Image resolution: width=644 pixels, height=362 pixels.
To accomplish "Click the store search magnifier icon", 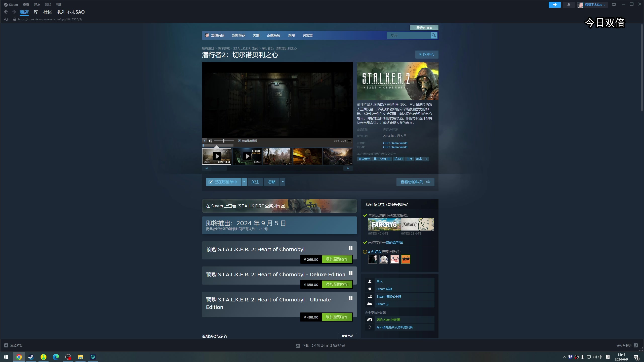I will 434,35.
